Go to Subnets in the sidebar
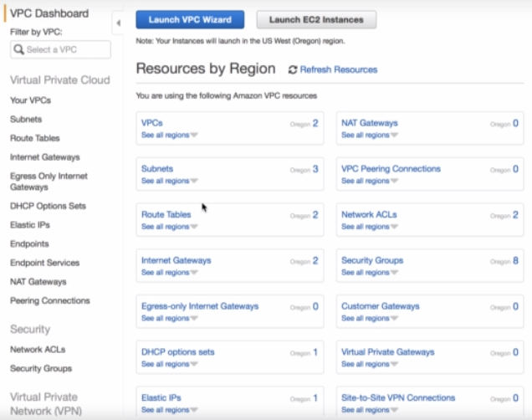 [x=26, y=120]
